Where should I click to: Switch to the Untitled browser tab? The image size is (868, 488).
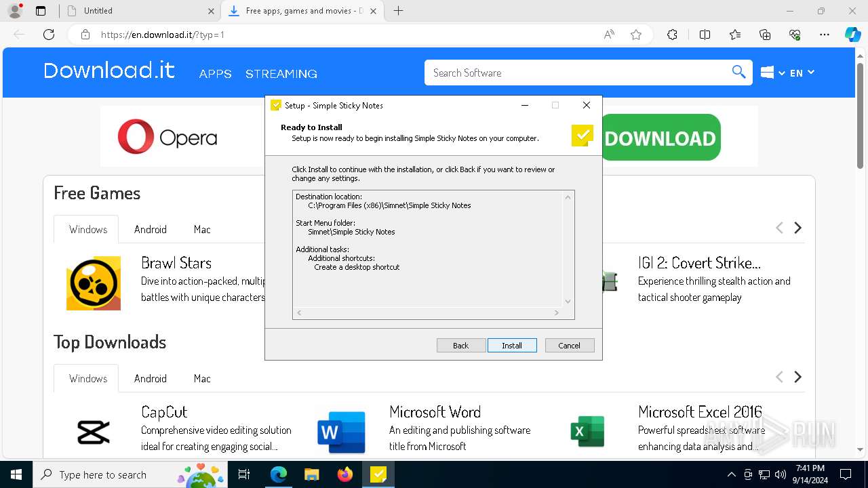[x=139, y=11]
